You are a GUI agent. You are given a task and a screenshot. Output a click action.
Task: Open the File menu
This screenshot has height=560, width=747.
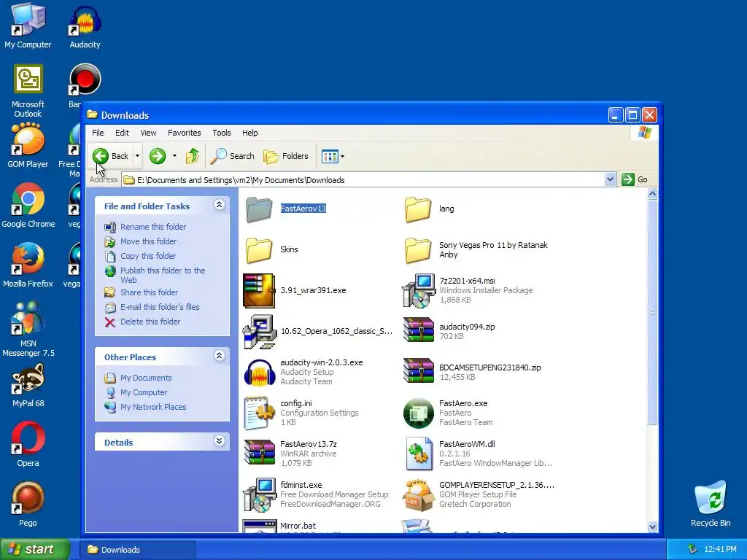click(x=98, y=133)
